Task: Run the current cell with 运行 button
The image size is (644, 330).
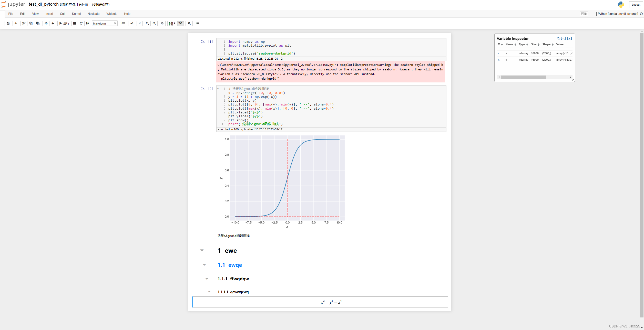Action: coord(64,23)
